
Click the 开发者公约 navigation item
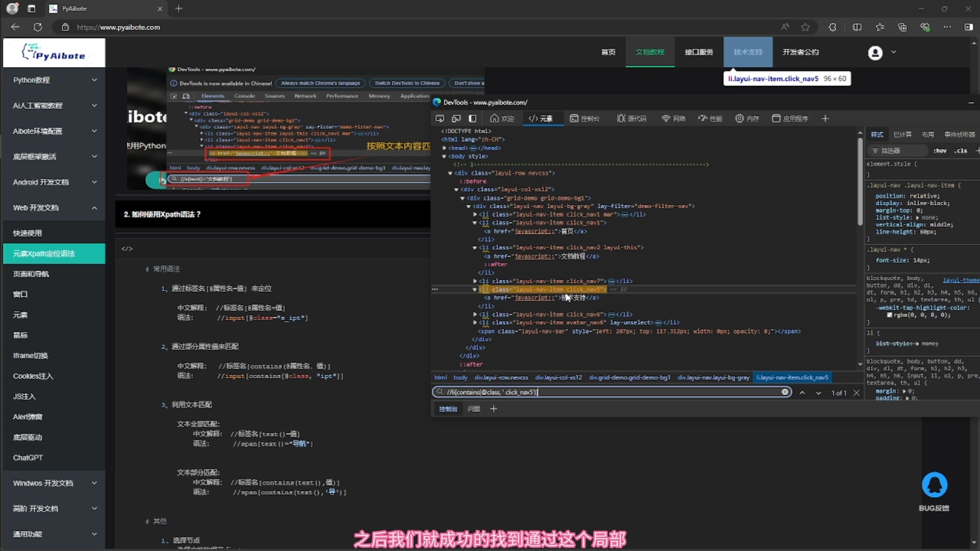pyautogui.click(x=800, y=52)
